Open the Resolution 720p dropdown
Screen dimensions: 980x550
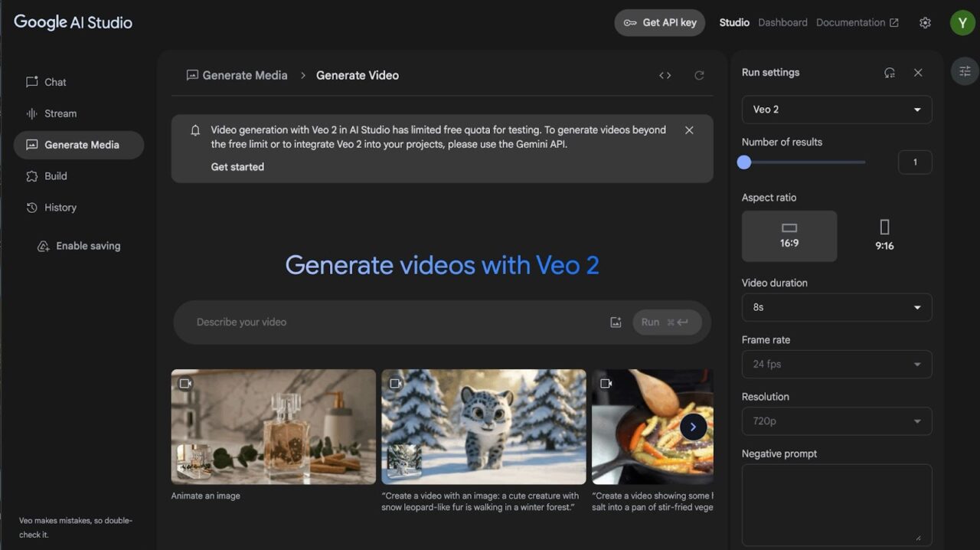pyautogui.click(x=837, y=421)
